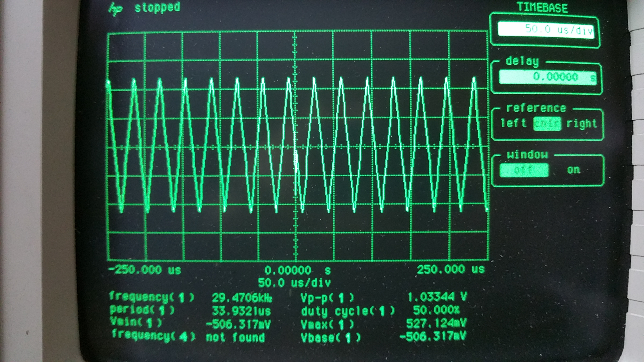Click the 250.000 us right time label
Viewport: 644px width, 362px height.
tap(451, 269)
